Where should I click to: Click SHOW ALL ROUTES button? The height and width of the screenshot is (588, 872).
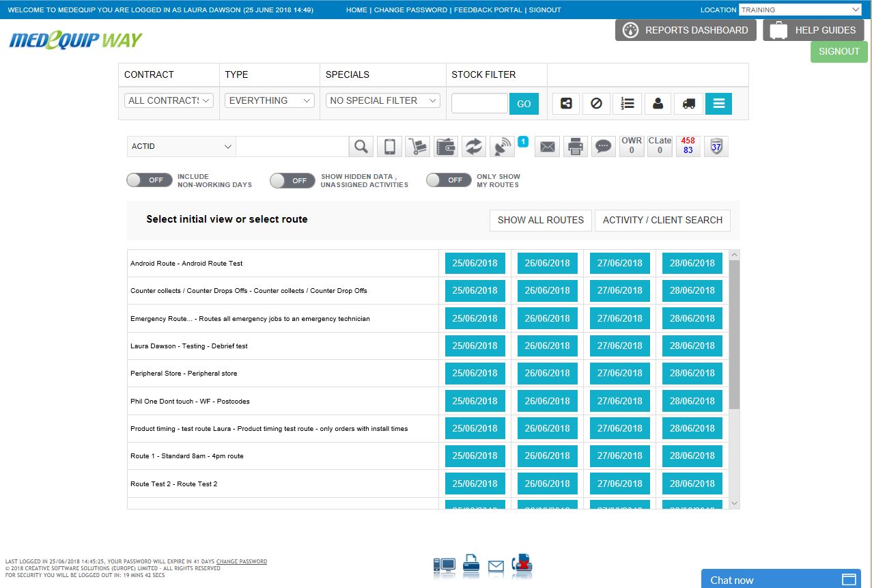coord(541,220)
